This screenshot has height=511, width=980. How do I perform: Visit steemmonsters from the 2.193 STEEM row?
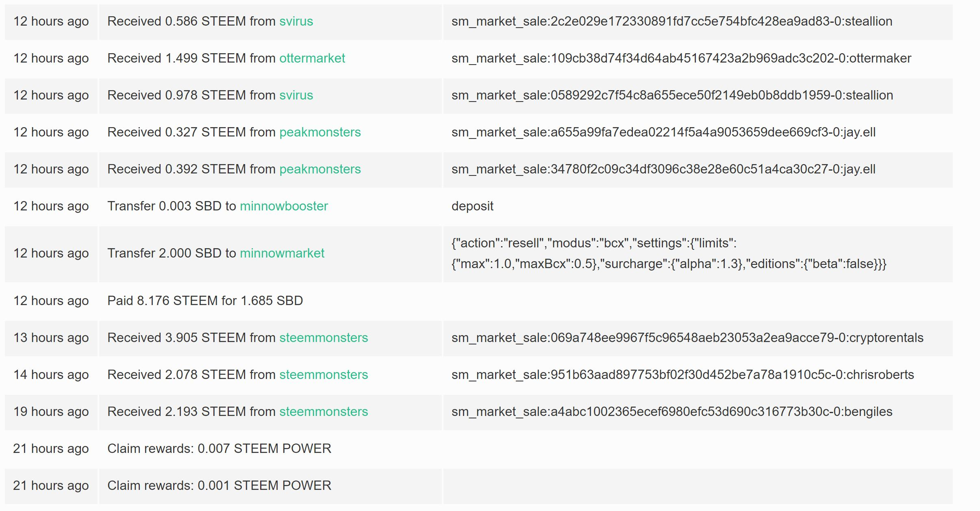[324, 411]
